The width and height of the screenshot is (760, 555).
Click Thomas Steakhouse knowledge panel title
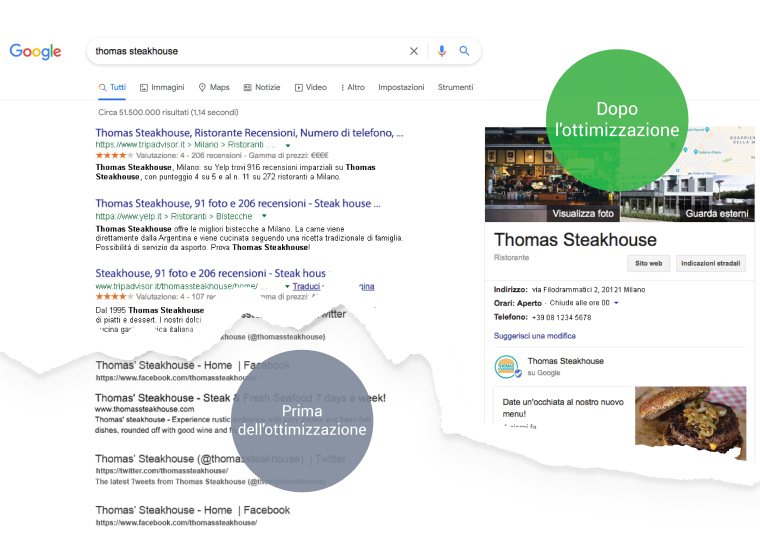pyautogui.click(x=575, y=240)
